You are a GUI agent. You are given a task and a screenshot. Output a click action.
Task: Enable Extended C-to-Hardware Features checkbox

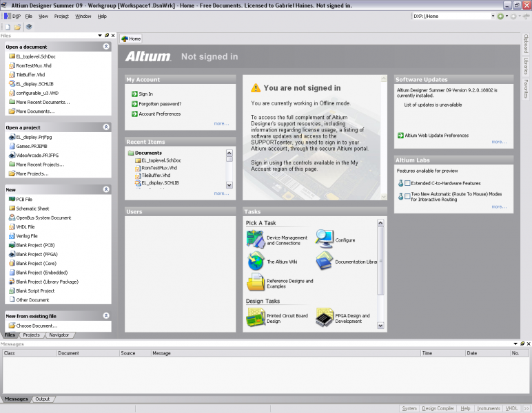click(407, 183)
